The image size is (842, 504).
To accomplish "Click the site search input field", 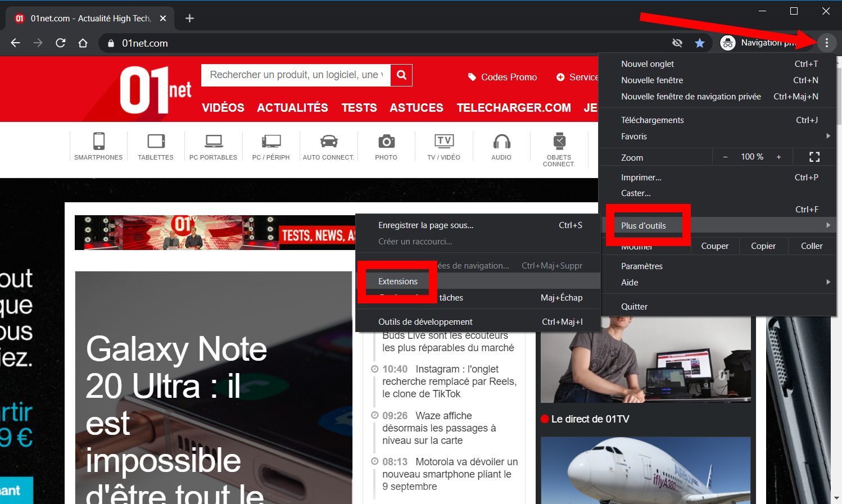I will pos(296,75).
